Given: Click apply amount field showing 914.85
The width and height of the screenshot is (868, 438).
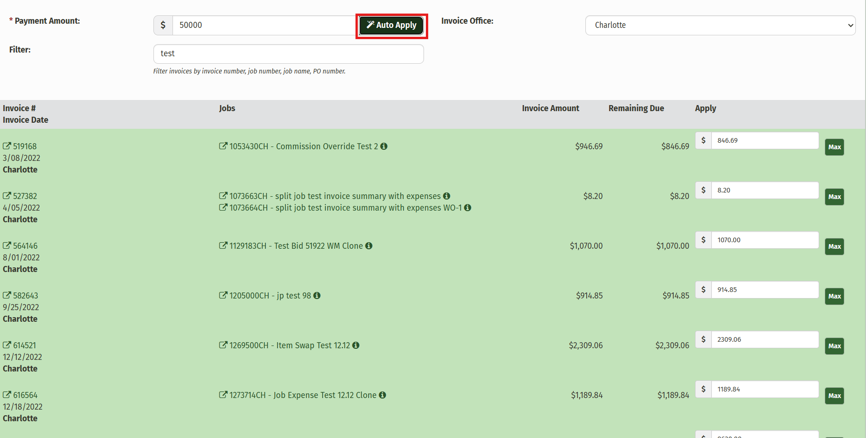Looking at the screenshot, I should point(764,290).
